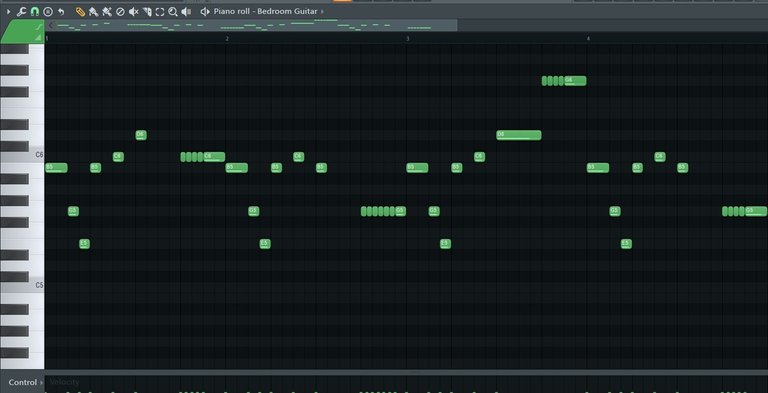Select the Delete tool icon

120,11
